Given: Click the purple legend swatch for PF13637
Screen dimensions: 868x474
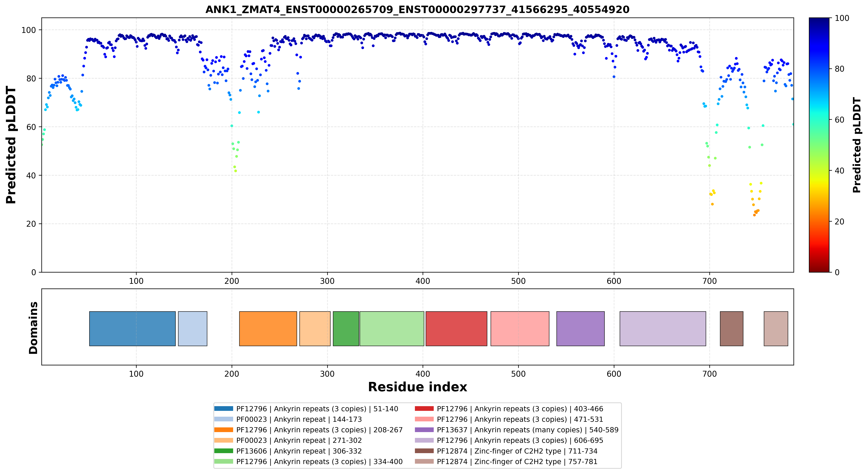Looking at the screenshot, I should coord(424,430).
